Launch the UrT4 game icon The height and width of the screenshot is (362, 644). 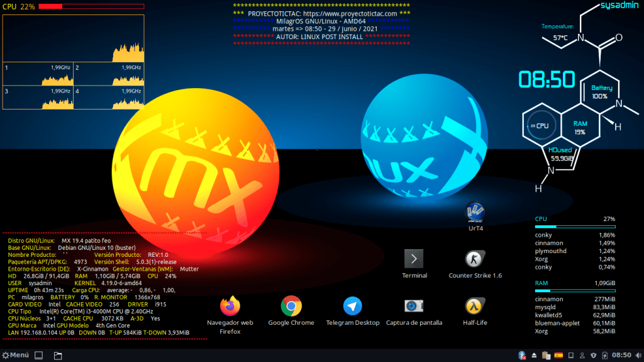click(x=475, y=212)
